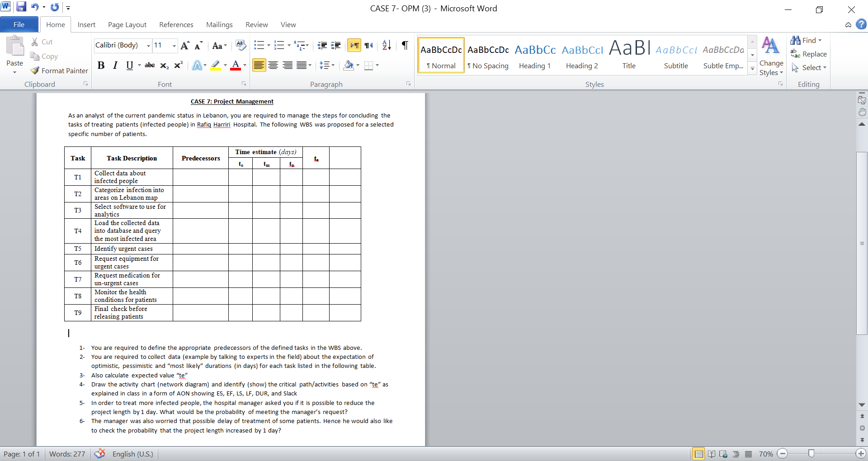
Task: Click the Cut icon in Clipboard group
Action: [x=35, y=42]
